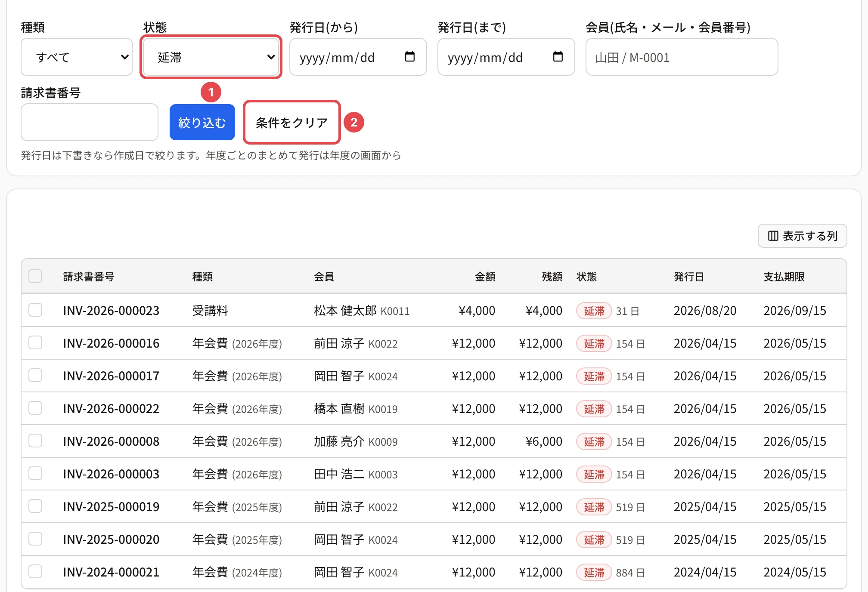Focus the 請求書番号 input field

coord(90,122)
